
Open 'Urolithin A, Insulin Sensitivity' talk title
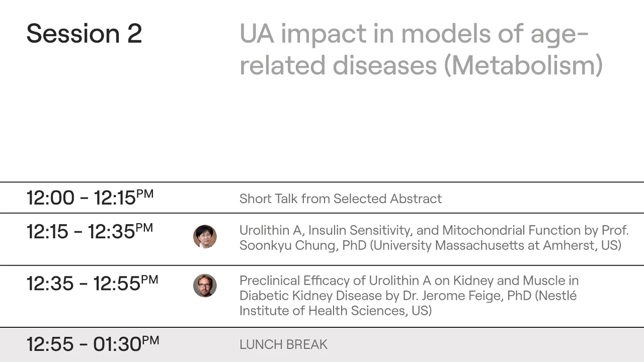click(434, 230)
